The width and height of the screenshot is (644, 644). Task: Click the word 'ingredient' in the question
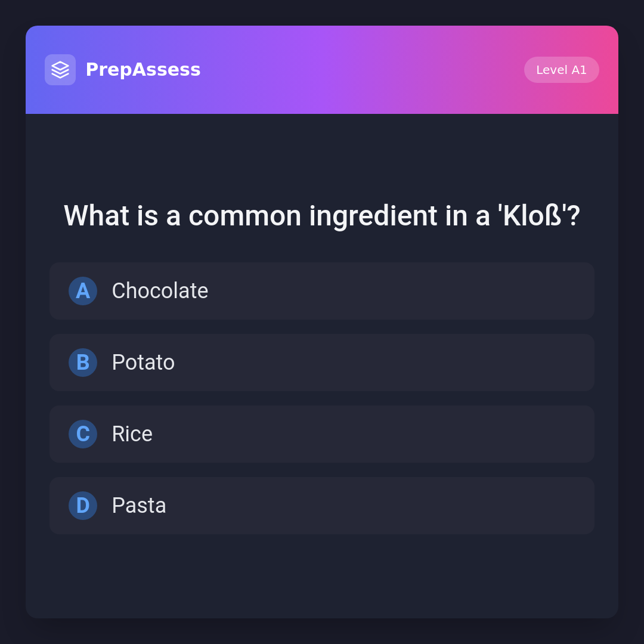[373, 216]
